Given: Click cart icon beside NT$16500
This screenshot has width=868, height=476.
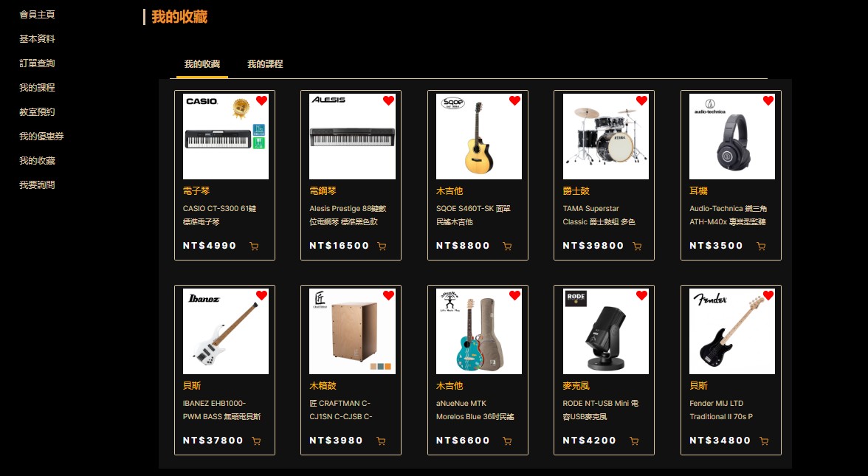Looking at the screenshot, I should click(x=382, y=246).
